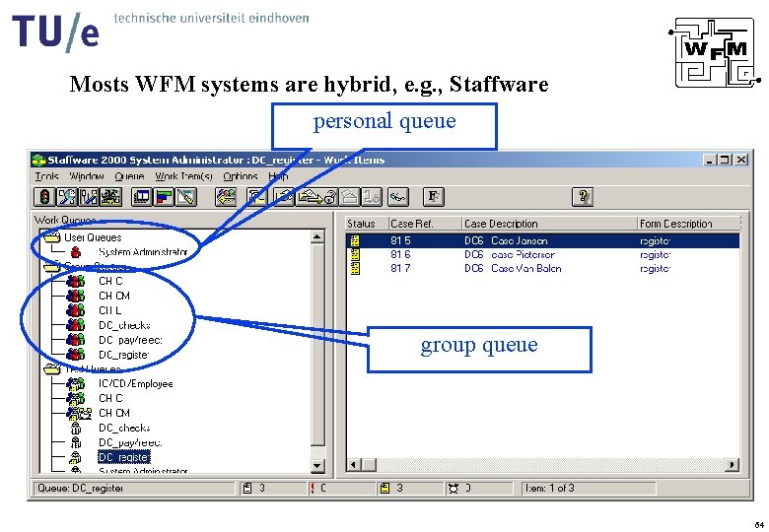Click the queue tree scroll down arrow
Screen dimensions: 769x532
click(x=317, y=466)
